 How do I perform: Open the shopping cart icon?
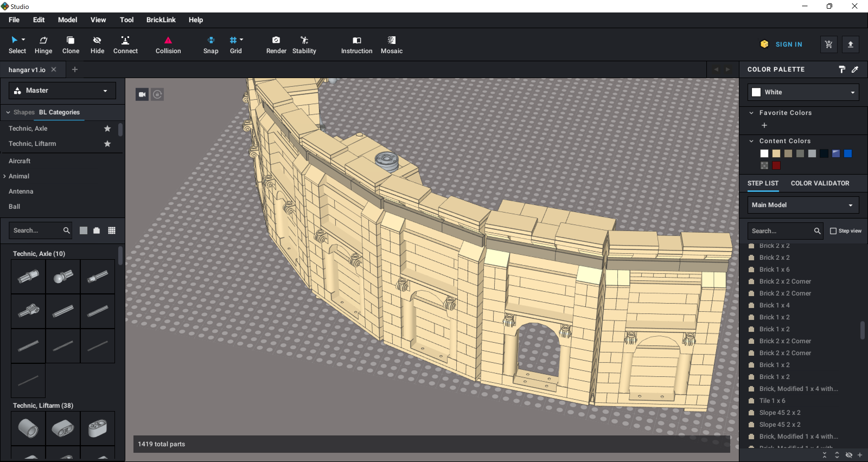tap(829, 44)
